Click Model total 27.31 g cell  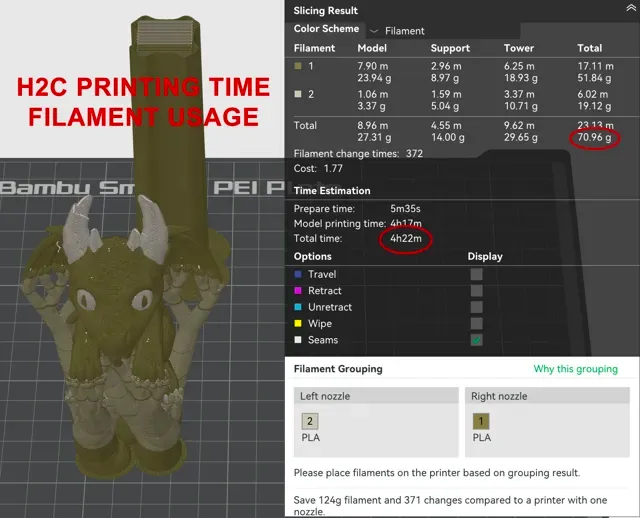374,138
